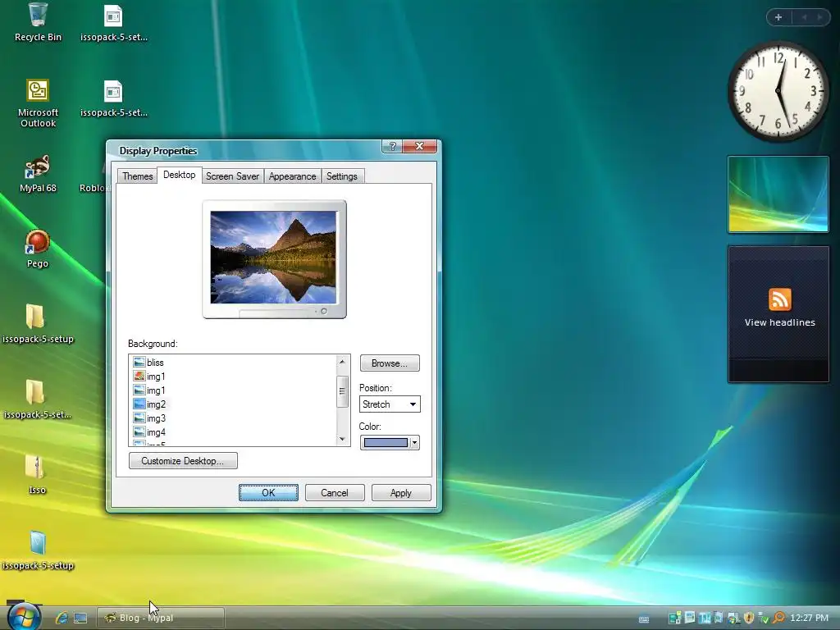Launch Internet Explorer from Quick Launch
The width and height of the screenshot is (840, 630).
pos(62,618)
